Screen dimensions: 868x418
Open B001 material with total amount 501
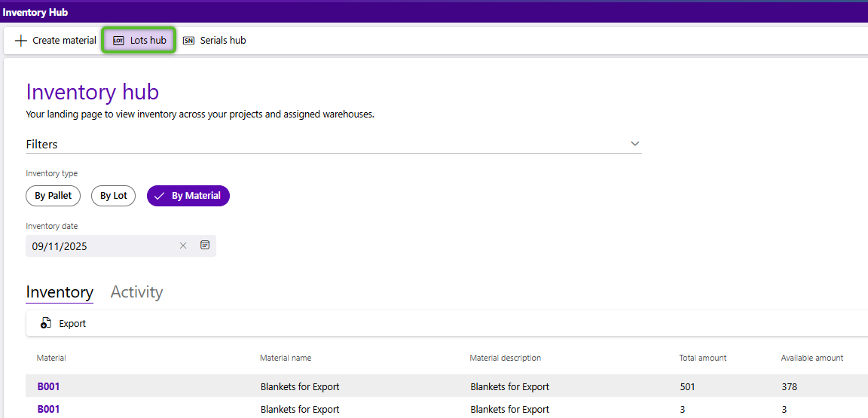click(x=48, y=386)
